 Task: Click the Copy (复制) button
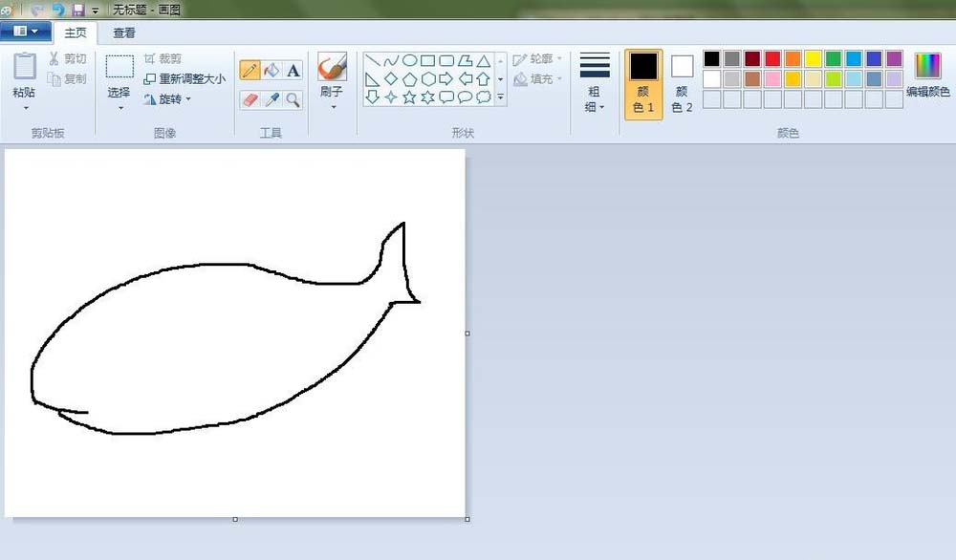coord(68,78)
